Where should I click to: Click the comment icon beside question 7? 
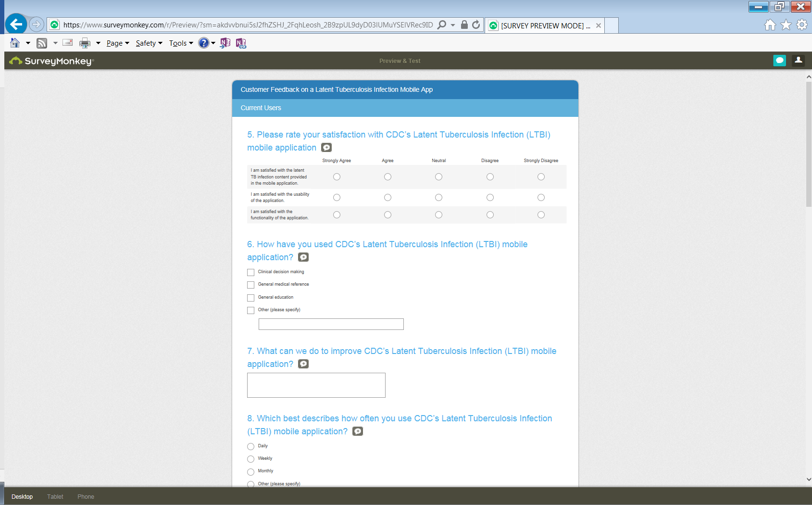(303, 364)
